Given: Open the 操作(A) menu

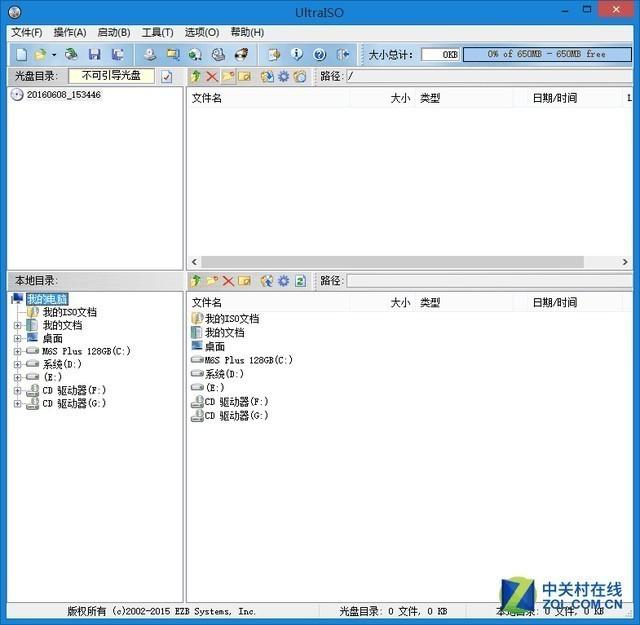Looking at the screenshot, I should click(x=70, y=32).
